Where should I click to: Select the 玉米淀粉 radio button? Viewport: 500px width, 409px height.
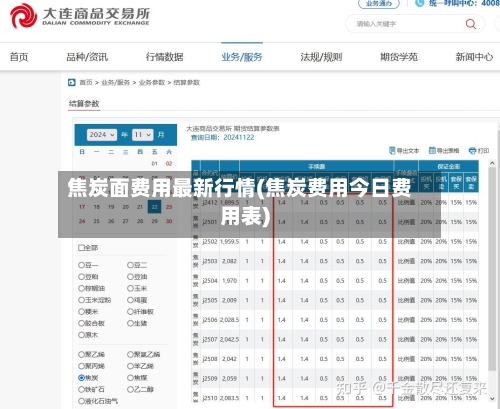tap(81, 300)
